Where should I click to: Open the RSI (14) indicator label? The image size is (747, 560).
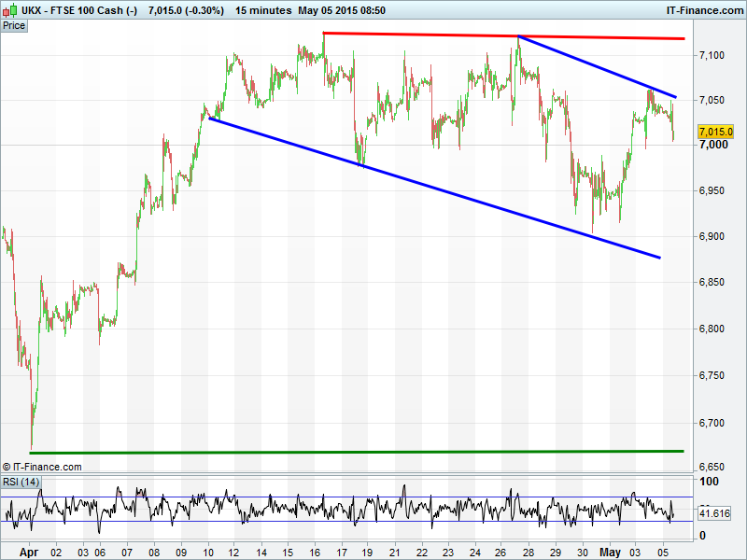[x=21, y=482]
